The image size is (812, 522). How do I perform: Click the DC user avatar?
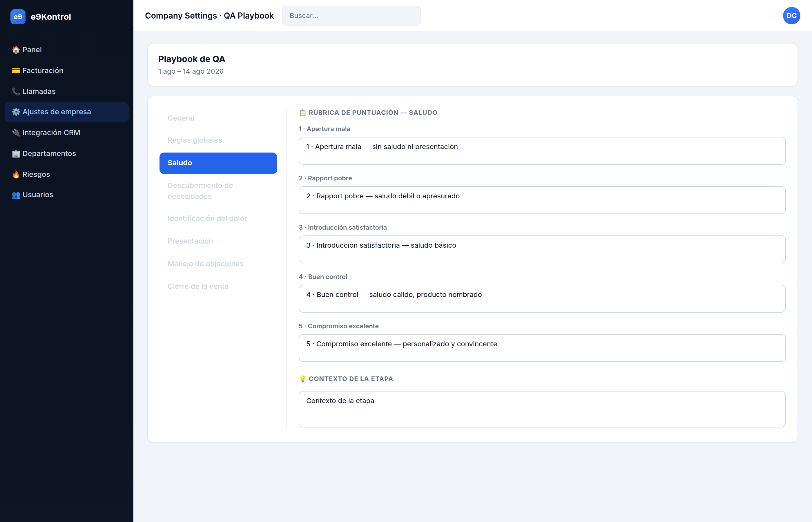(791, 16)
